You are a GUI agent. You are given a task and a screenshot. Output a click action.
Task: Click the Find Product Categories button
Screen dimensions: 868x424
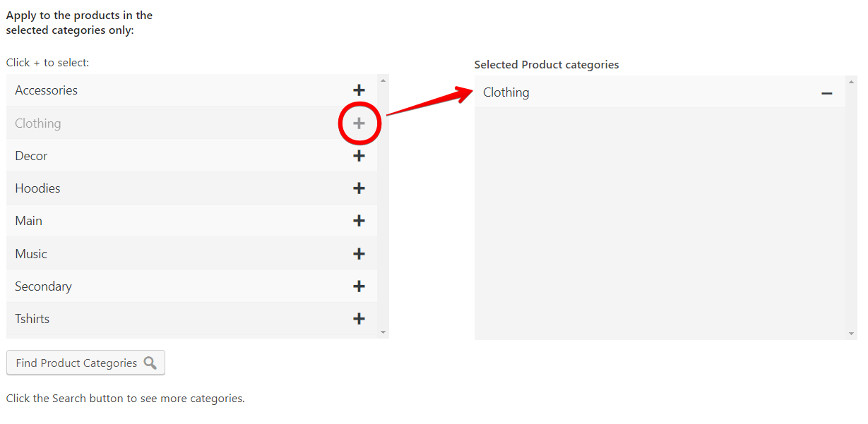click(x=85, y=363)
